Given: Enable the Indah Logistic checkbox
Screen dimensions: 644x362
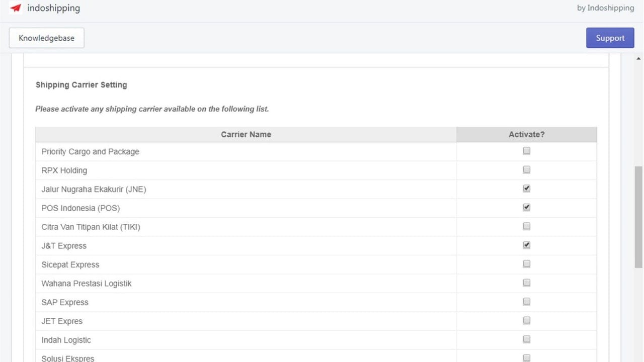Looking at the screenshot, I should (x=526, y=339).
